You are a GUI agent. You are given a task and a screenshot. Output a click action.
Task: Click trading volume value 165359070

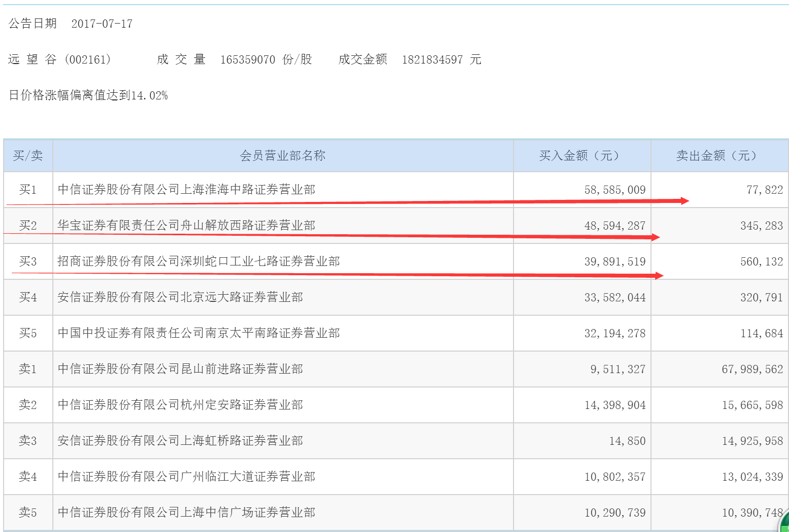point(248,59)
